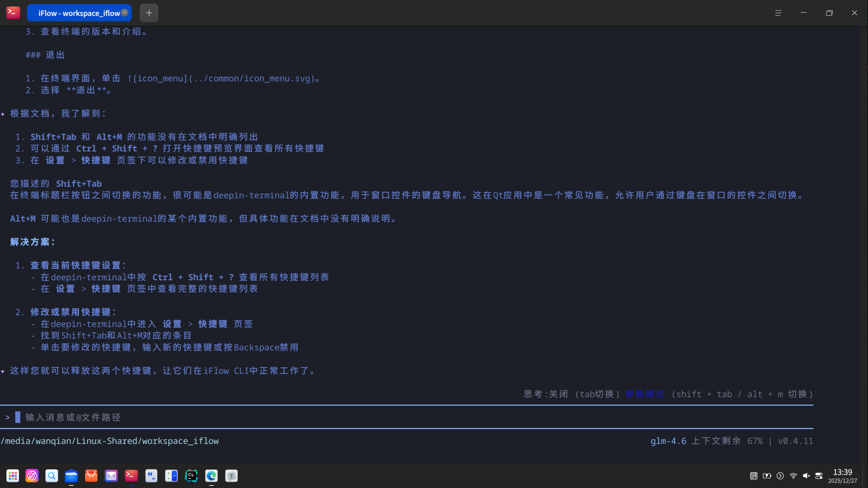Screen dimensions: 868x488
Task: Click the line 找到Shift+Tab和Alt+M对应的条目
Action: coord(116,335)
